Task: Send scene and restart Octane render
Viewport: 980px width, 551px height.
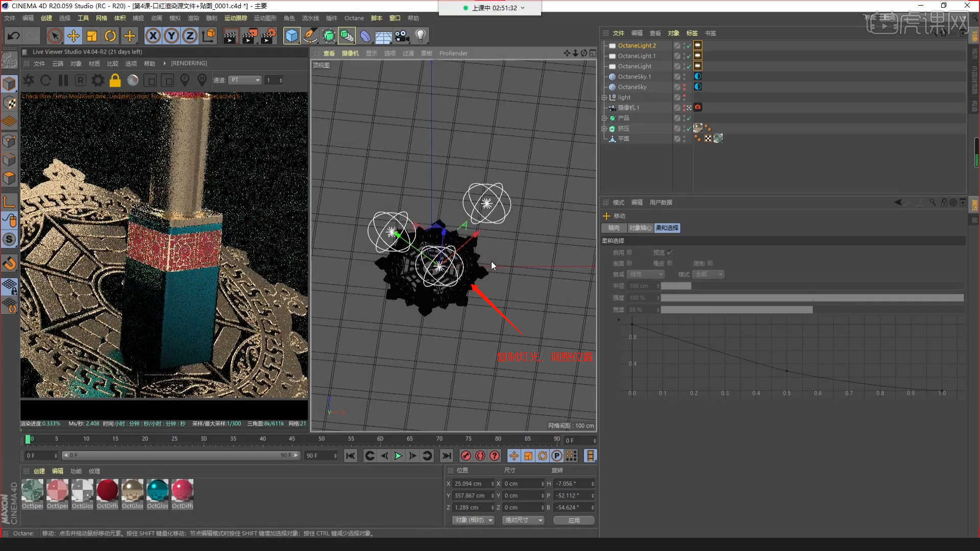Action: click(29, 80)
